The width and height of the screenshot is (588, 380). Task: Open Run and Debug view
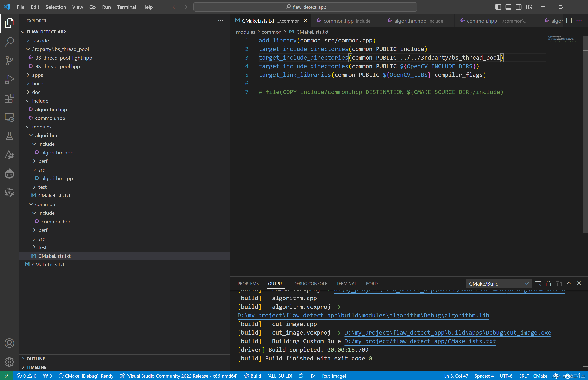9,80
